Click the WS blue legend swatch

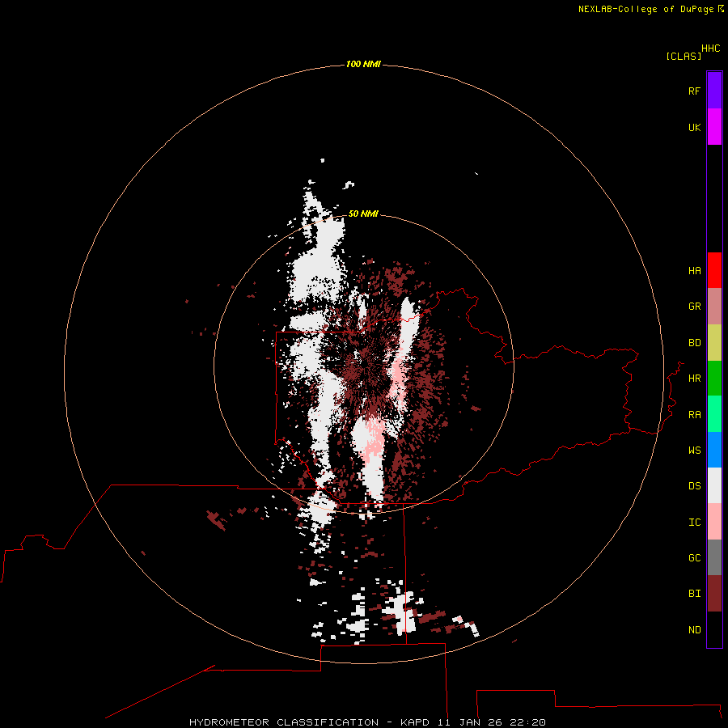point(714,450)
